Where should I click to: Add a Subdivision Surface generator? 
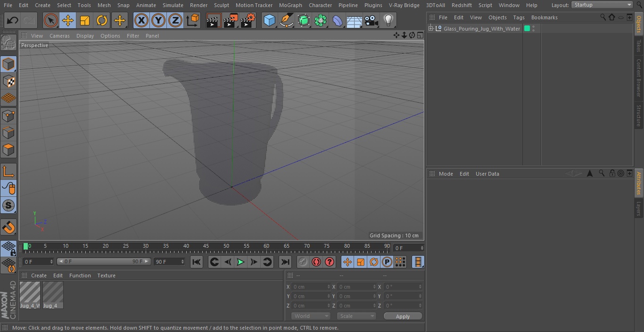tap(304, 20)
